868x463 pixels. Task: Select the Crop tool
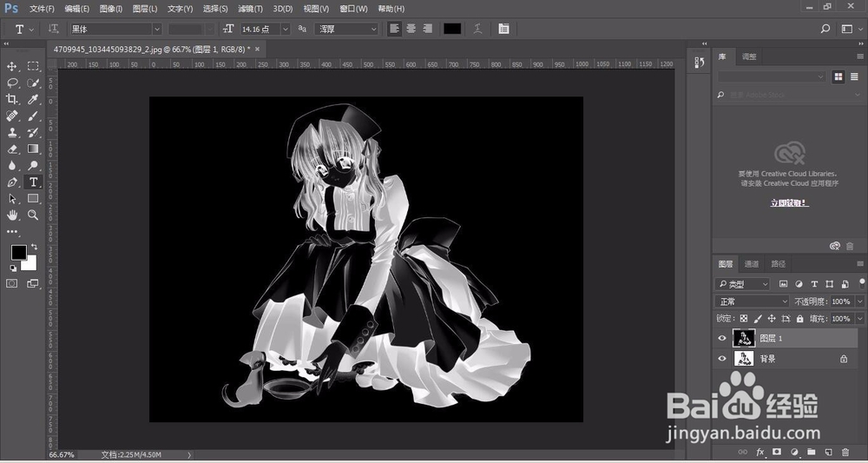[11, 99]
